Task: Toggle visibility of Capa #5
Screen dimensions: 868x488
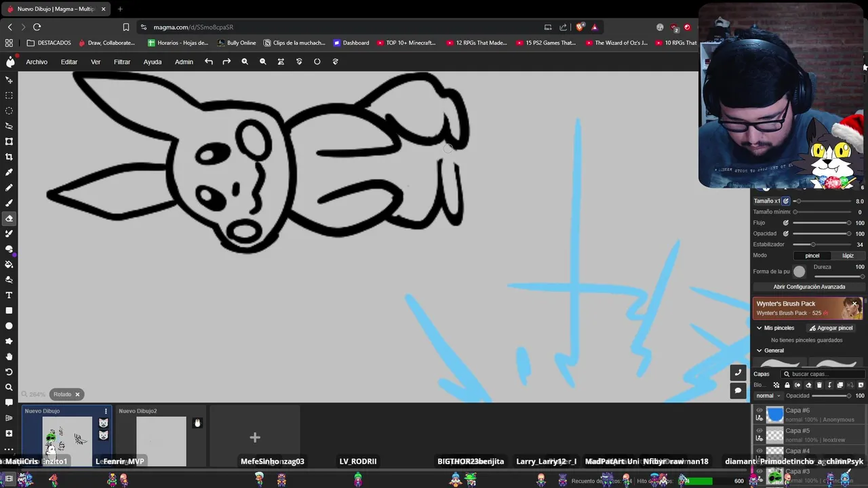Action: tap(759, 430)
